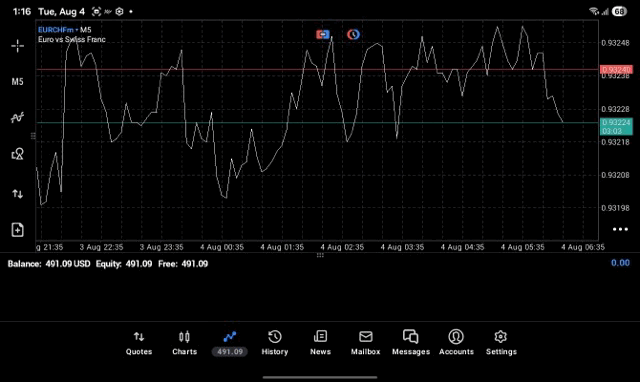This screenshot has height=382, width=640.
Task: Tap the clock event marker on chart
Action: 353,34
